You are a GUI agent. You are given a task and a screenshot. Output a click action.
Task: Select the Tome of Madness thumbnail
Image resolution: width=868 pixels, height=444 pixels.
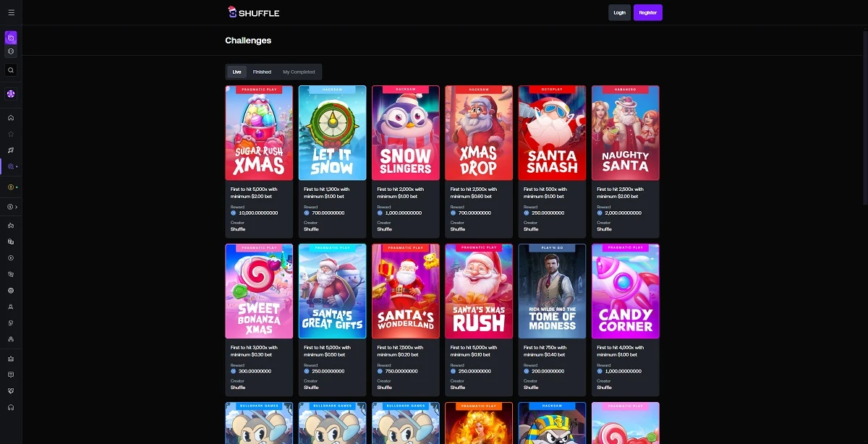(x=552, y=291)
